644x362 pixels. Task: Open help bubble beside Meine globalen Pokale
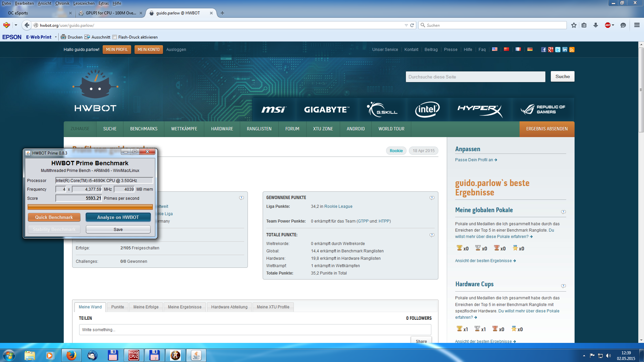563,212
